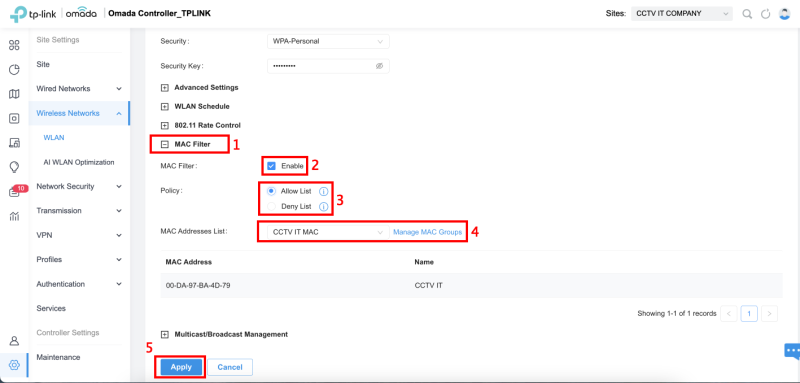Click the Apply button

181,367
